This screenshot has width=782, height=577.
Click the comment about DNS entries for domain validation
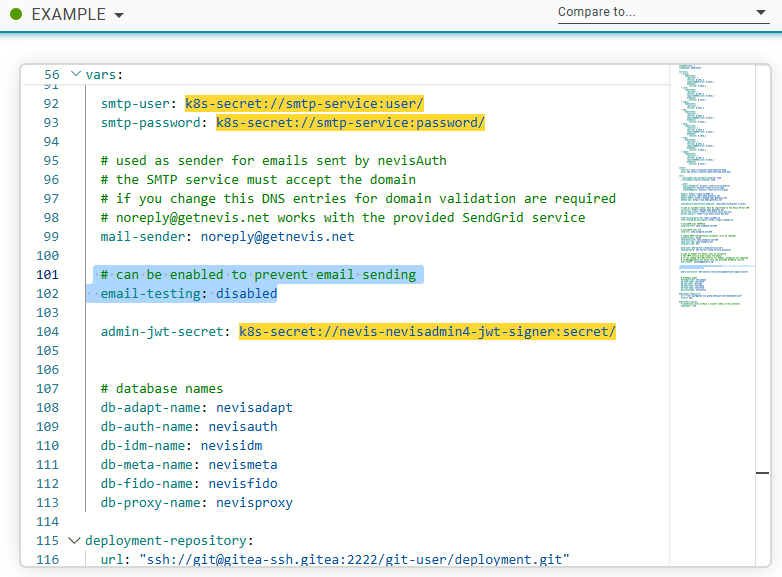(x=358, y=198)
